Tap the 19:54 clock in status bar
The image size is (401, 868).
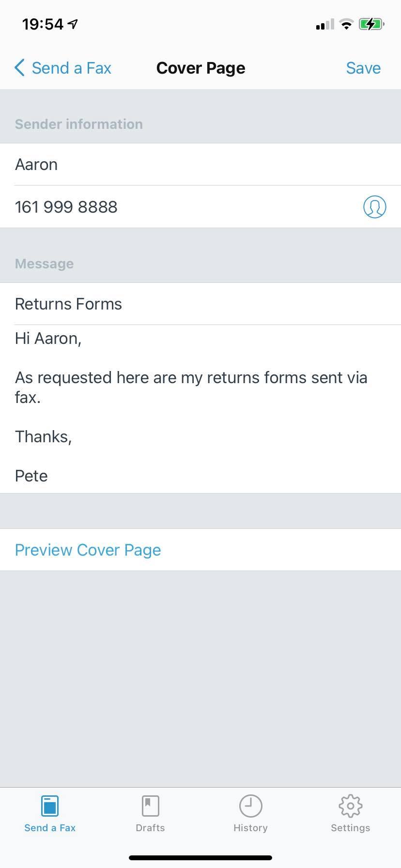pos(43,24)
